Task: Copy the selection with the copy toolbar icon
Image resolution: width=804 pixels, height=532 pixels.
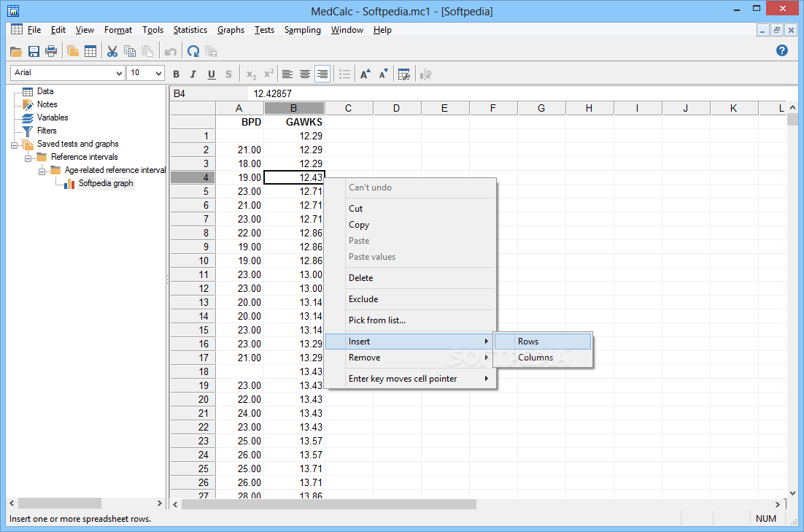Action: [130, 51]
